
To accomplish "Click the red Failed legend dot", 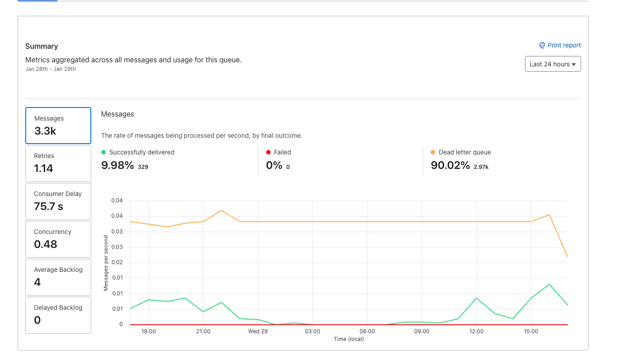I will 268,152.
